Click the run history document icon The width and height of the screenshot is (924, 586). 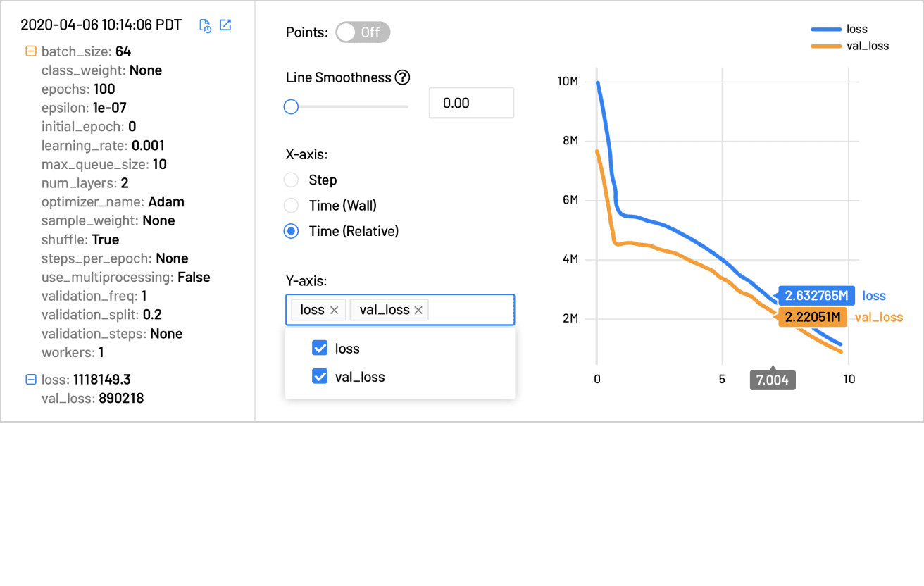click(205, 25)
